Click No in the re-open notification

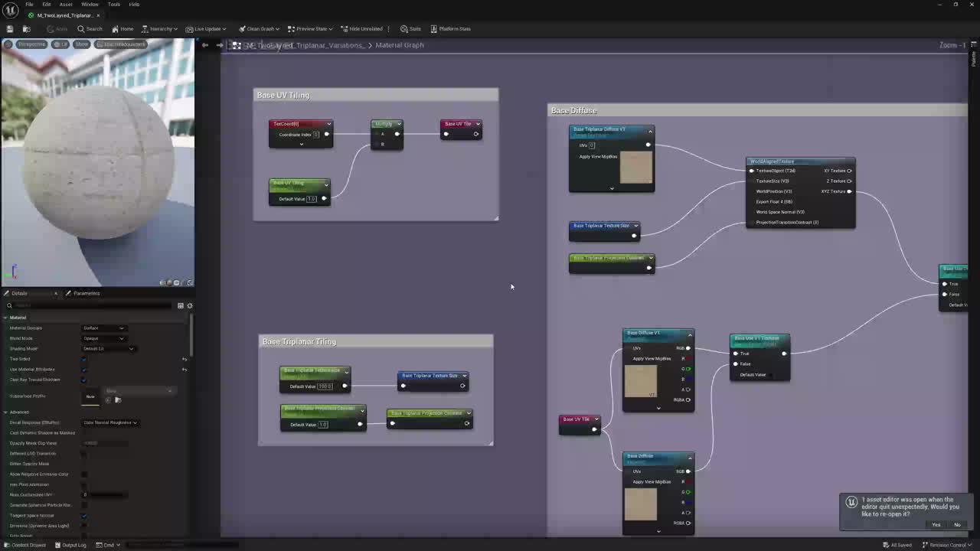[x=956, y=525]
